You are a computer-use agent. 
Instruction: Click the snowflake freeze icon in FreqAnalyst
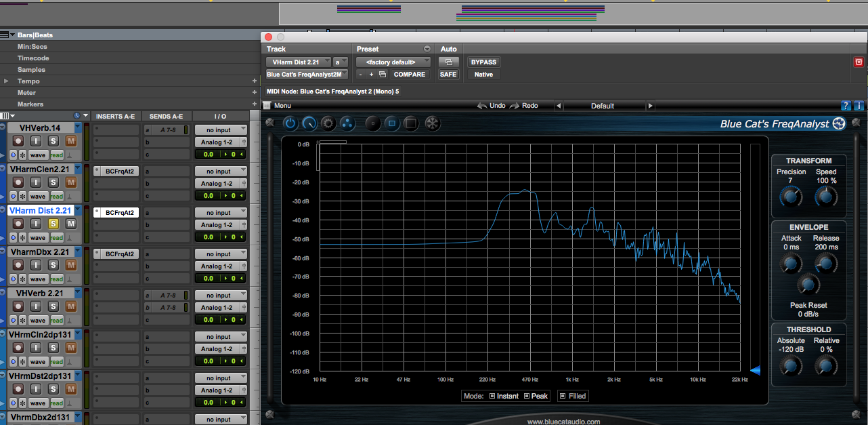433,123
